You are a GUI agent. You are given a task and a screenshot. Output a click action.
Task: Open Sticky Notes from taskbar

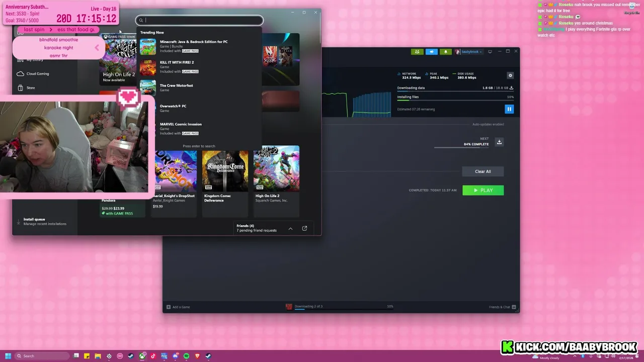click(87, 356)
